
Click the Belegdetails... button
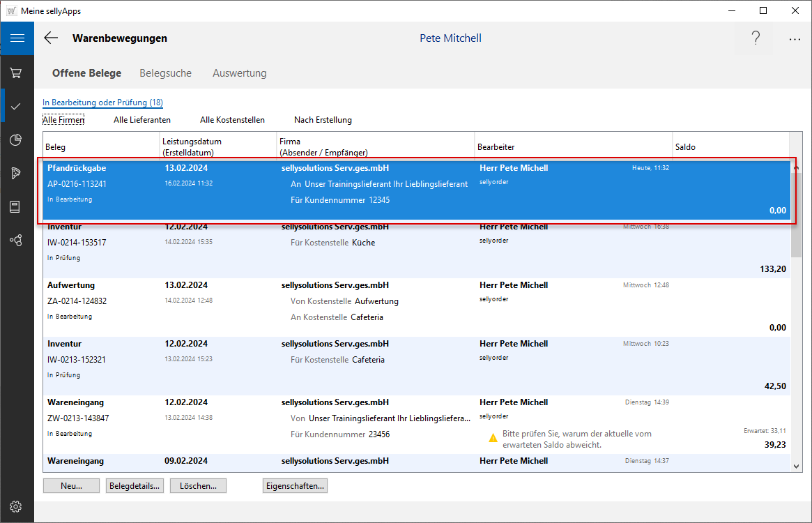135,486
